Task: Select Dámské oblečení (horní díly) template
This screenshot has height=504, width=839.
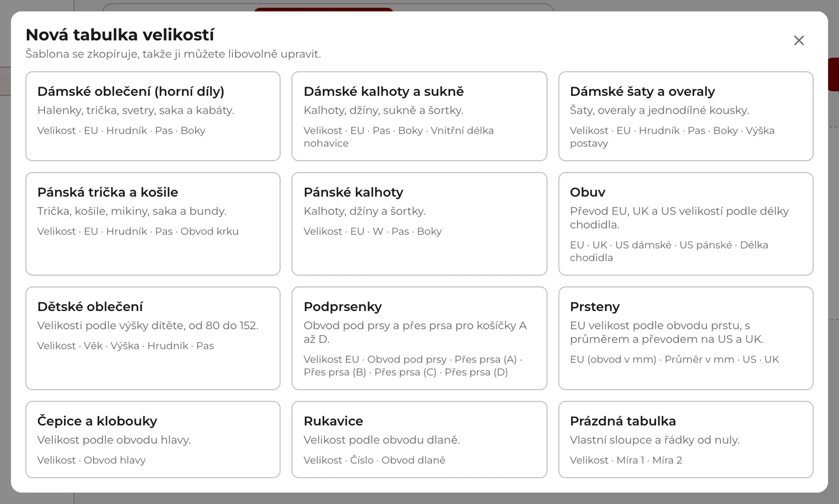Action: [x=153, y=116]
